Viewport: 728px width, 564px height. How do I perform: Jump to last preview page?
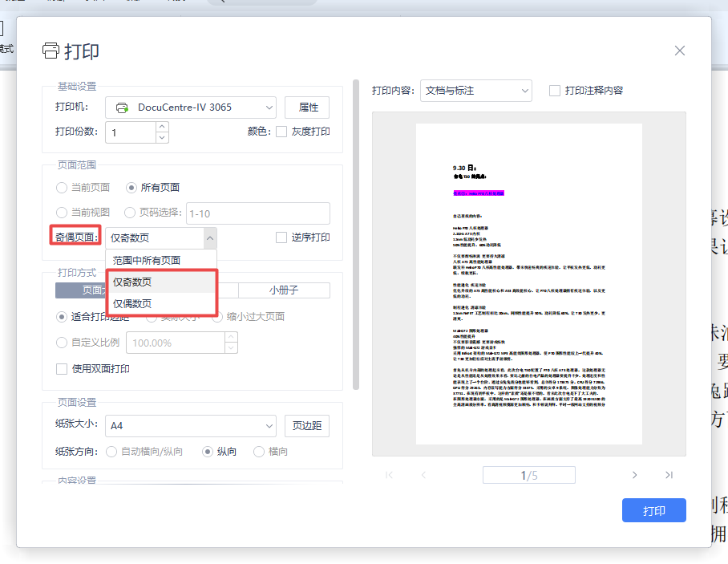pos(669,475)
